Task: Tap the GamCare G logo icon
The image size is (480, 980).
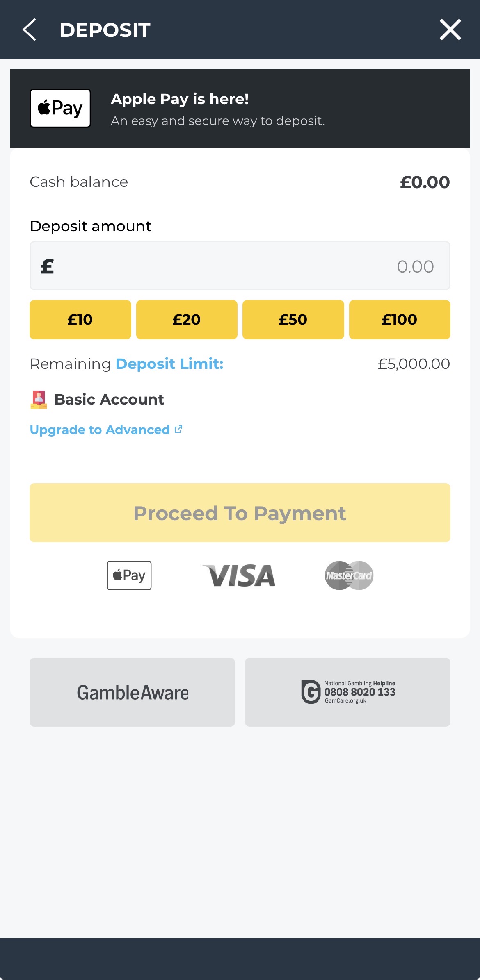Action: tap(311, 692)
